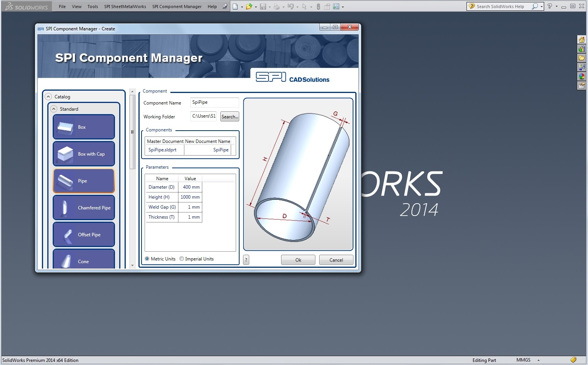The width and height of the screenshot is (588, 365).
Task: Click the Undo toolbar icon
Action: (x=291, y=7)
